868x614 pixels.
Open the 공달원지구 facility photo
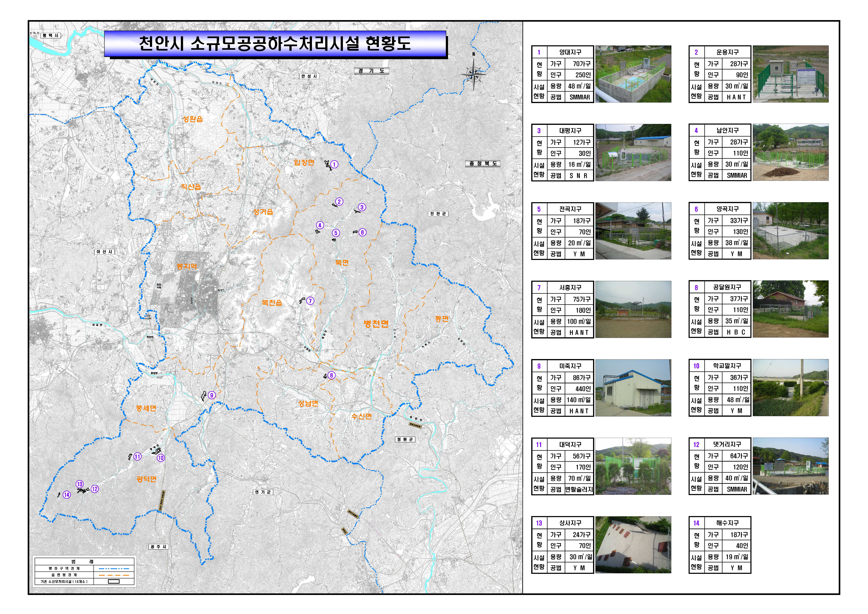[790, 309]
